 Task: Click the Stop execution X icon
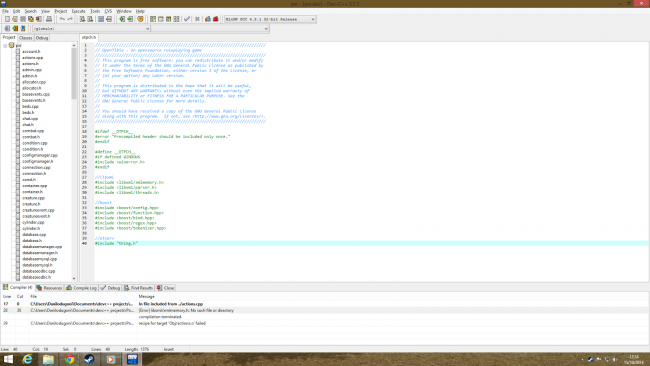click(x=197, y=19)
